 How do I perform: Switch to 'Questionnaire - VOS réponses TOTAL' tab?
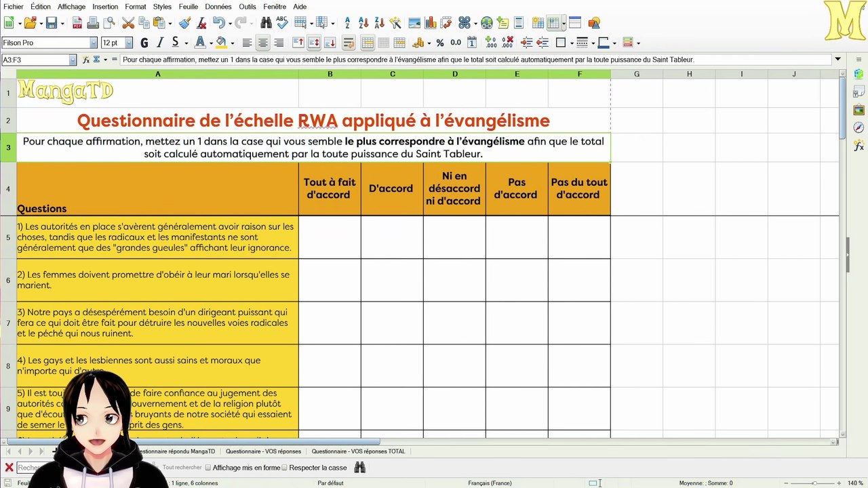[358, 451]
